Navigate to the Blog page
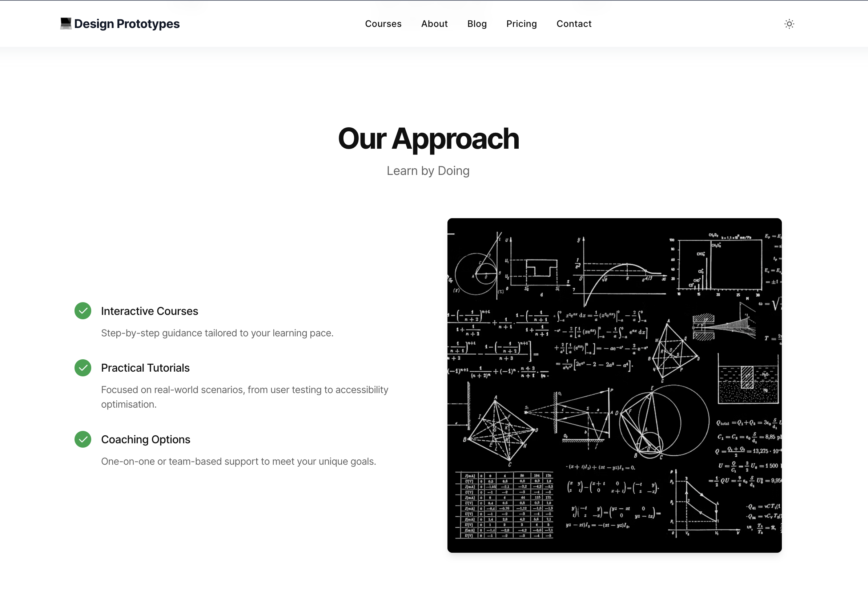This screenshot has height=600, width=868. (x=477, y=24)
